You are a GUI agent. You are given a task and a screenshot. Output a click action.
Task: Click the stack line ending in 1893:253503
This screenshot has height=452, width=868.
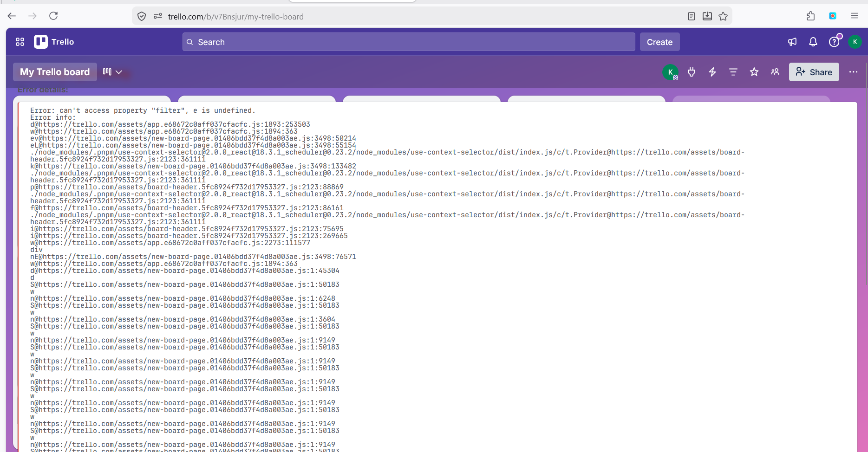pyautogui.click(x=170, y=124)
